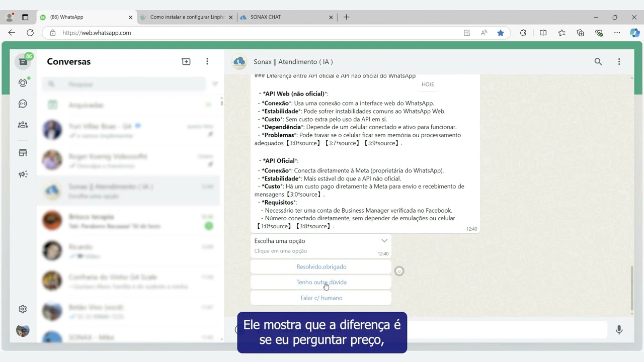Choose the Falar c/ humano option
644x362 pixels.
pyautogui.click(x=321, y=298)
